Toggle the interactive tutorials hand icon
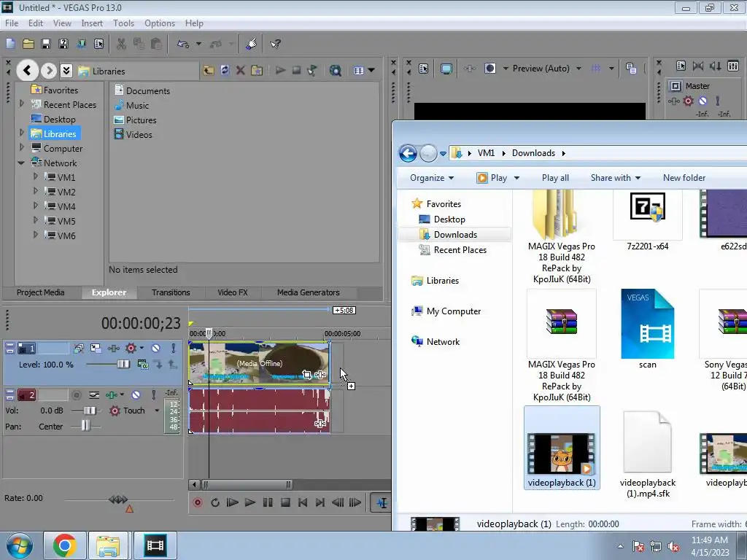Viewport: 747px width, 560px height. click(252, 44)
